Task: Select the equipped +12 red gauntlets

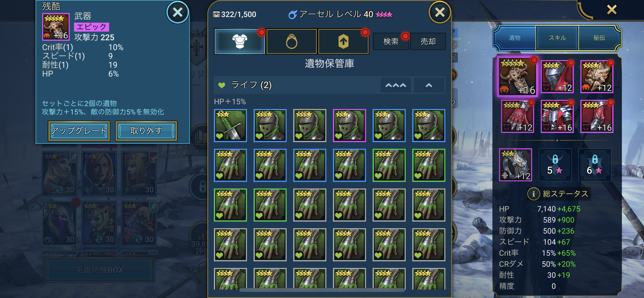Action: pyautogui.click(x=517, y=116)
